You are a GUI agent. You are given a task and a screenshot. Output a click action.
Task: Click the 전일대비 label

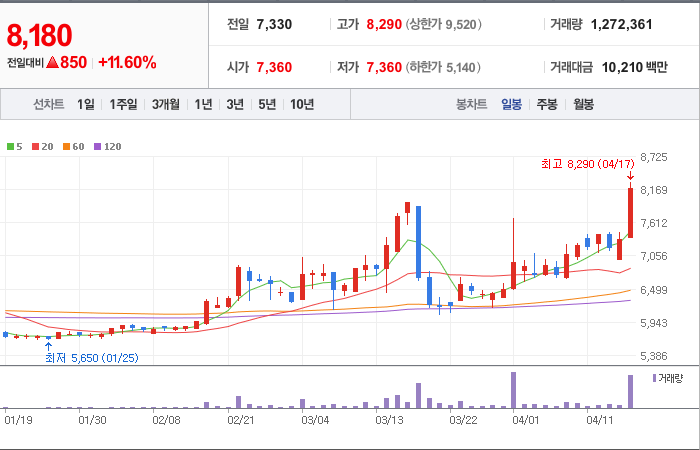click(x=25, y=63)
